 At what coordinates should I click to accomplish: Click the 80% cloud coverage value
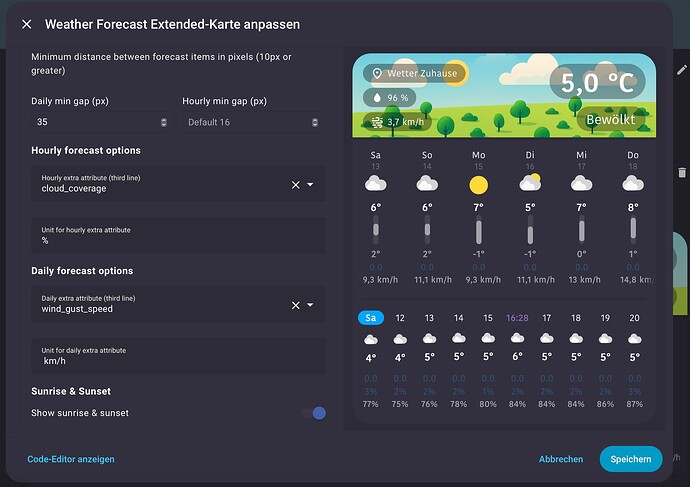(x=488, y=404)
